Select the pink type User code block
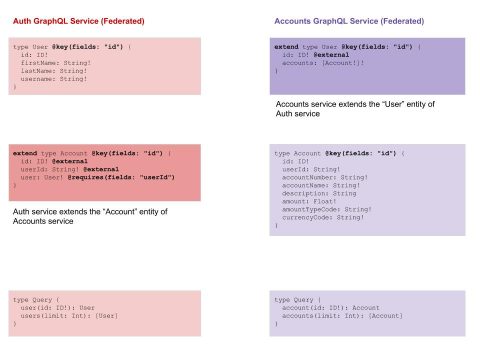Viewport: 480px width, 360px height. 105,66
